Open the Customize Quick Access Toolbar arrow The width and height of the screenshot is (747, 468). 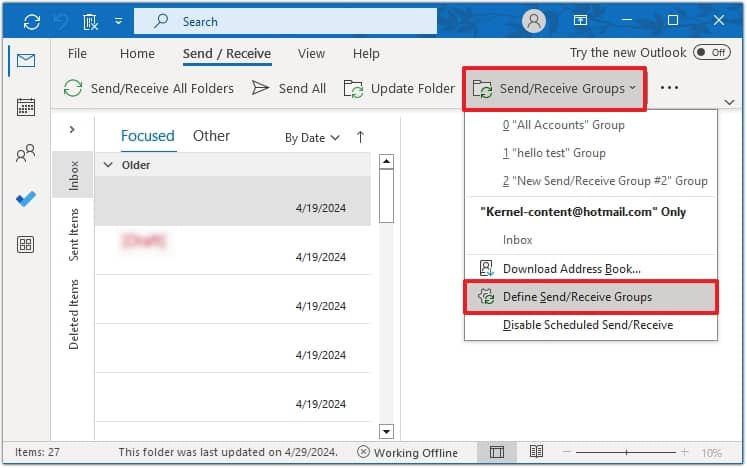pos(119,21)
